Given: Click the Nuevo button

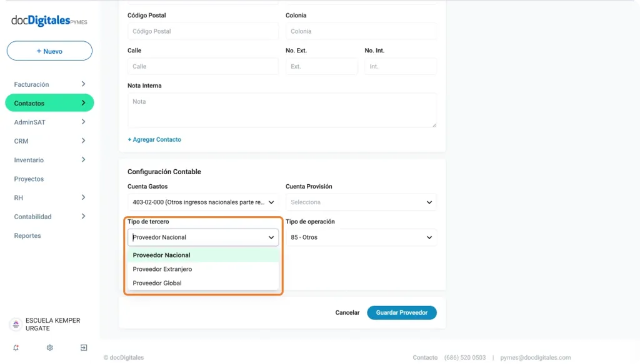Looking at the screenshot, I should click(49, 51).
